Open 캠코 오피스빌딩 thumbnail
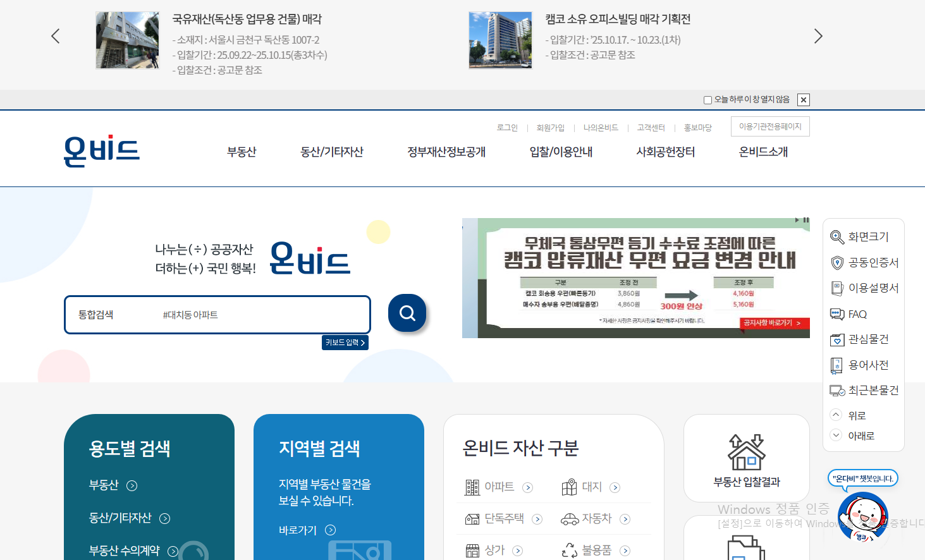This screenshot has height=560, width=925. [501, 40]
